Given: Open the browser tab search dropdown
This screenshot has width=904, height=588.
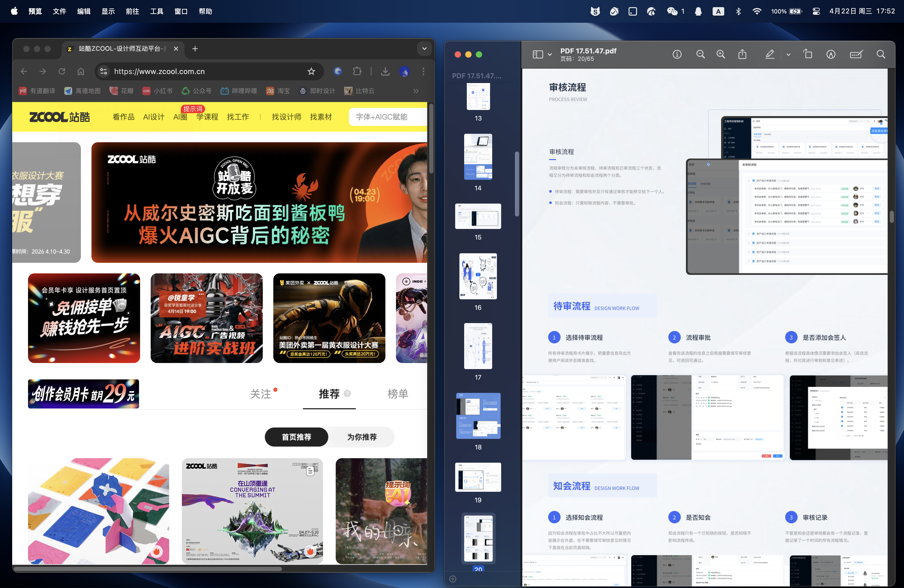Looking at the screenshot, I should 424,49.
